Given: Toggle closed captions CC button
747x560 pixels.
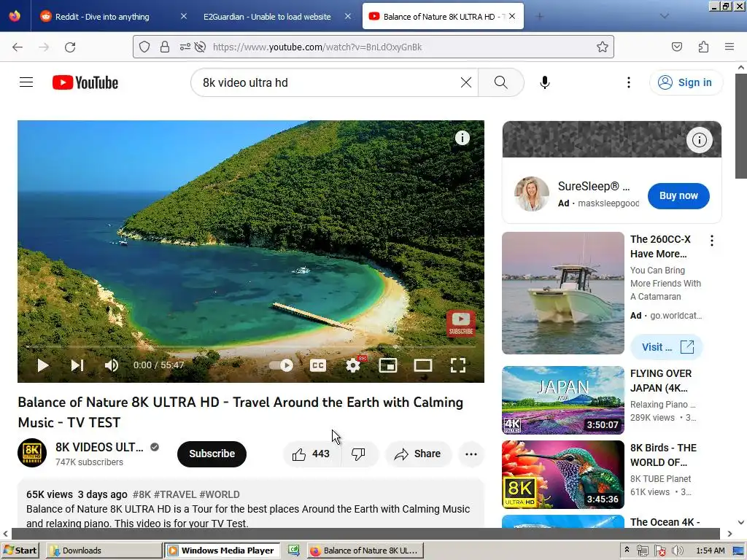Looking at the screenshot, I should coord(318,365).
